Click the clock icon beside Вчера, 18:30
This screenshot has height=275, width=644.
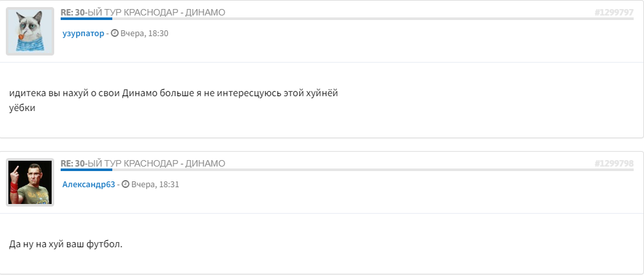[x=115, y=34]
